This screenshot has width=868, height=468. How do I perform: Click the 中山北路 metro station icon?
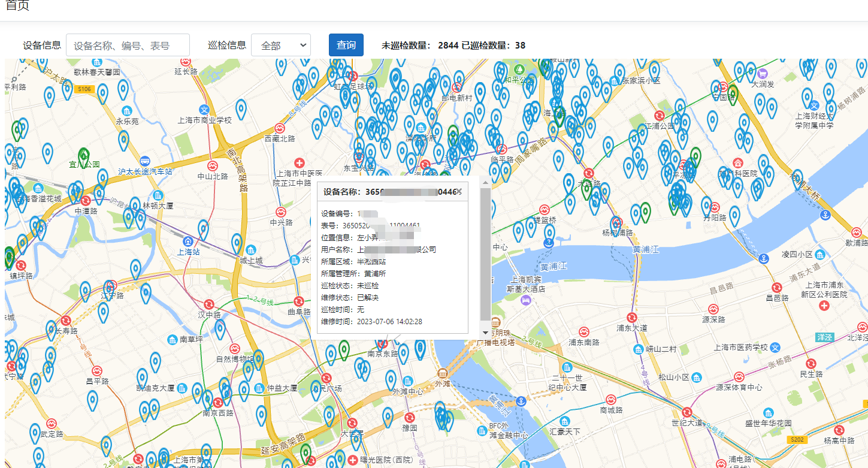point(212,165)
